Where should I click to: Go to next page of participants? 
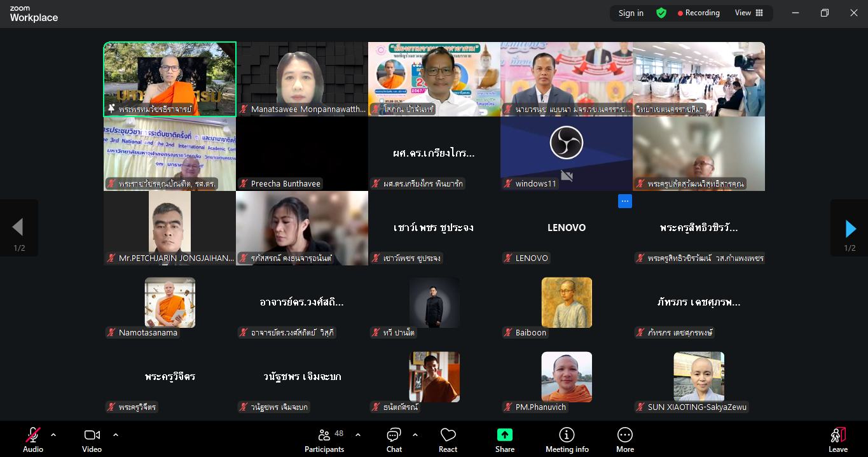click(850, 228)
